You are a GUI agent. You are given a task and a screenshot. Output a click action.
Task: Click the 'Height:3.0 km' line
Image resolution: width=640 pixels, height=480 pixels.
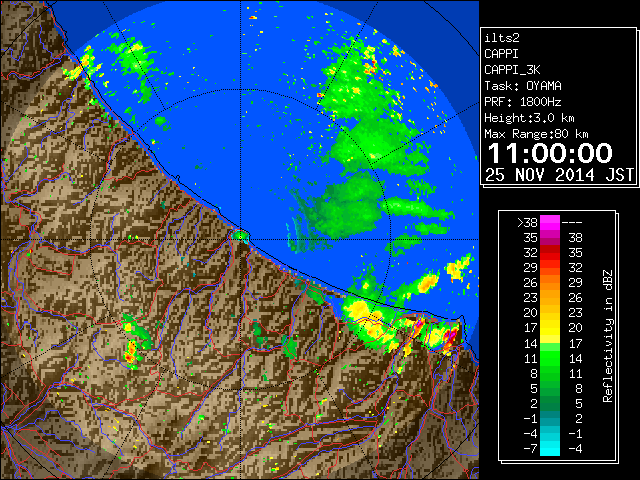pyautogui.click(x=529, y=118)
